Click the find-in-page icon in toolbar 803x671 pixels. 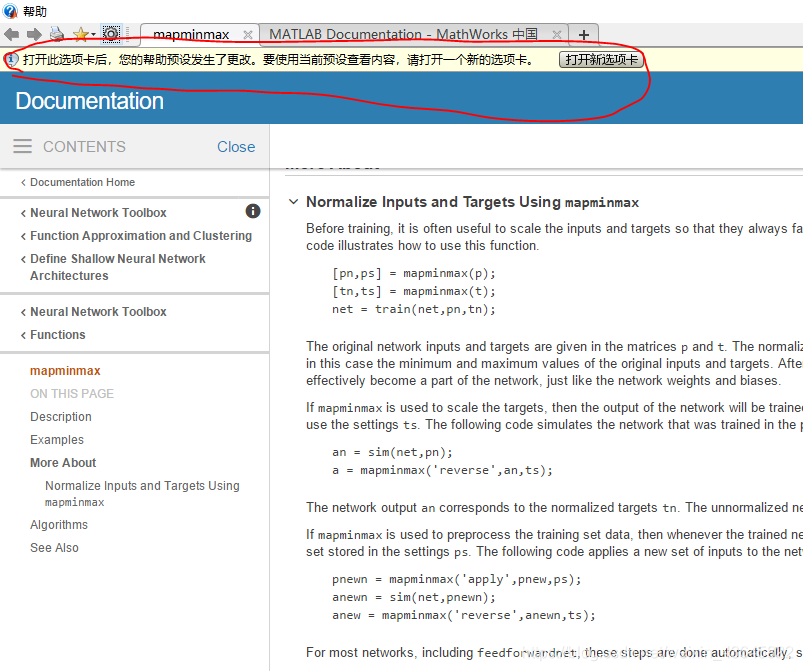click(111, 34)
